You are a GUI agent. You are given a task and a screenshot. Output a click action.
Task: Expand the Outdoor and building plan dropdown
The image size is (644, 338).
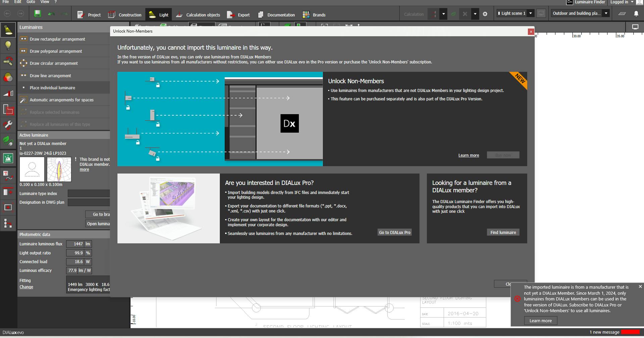click(606, 13)
